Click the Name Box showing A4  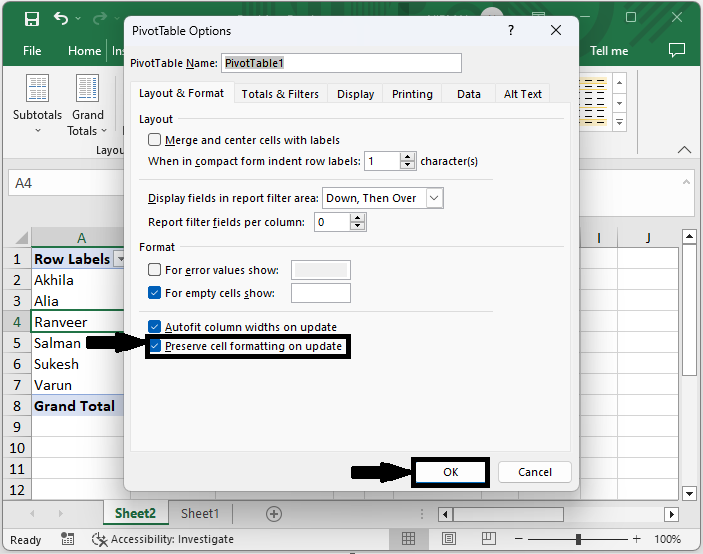(x=66, y=183)
